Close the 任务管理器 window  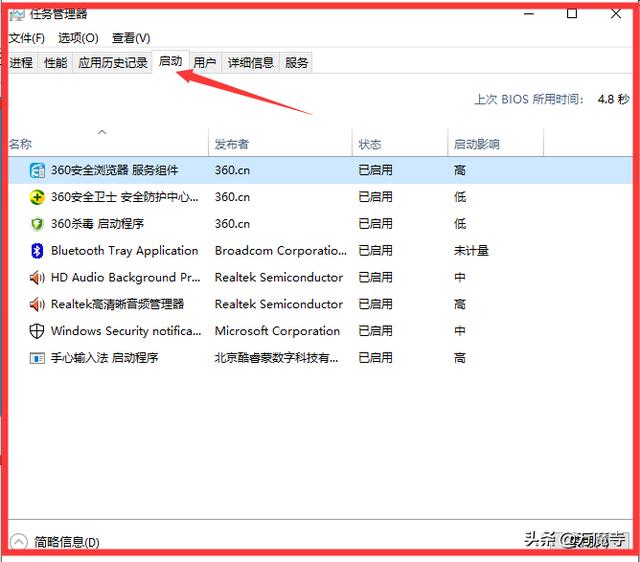click(x=616, y=14)
